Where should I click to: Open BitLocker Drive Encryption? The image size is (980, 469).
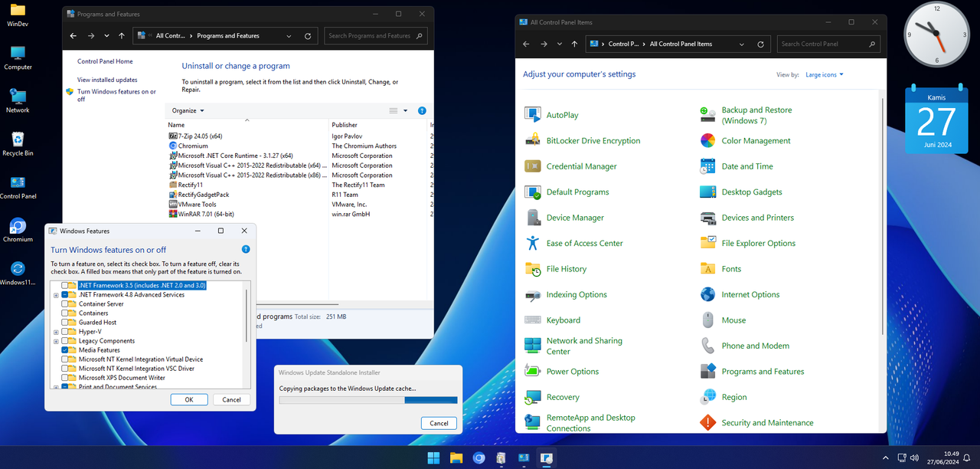583,140
